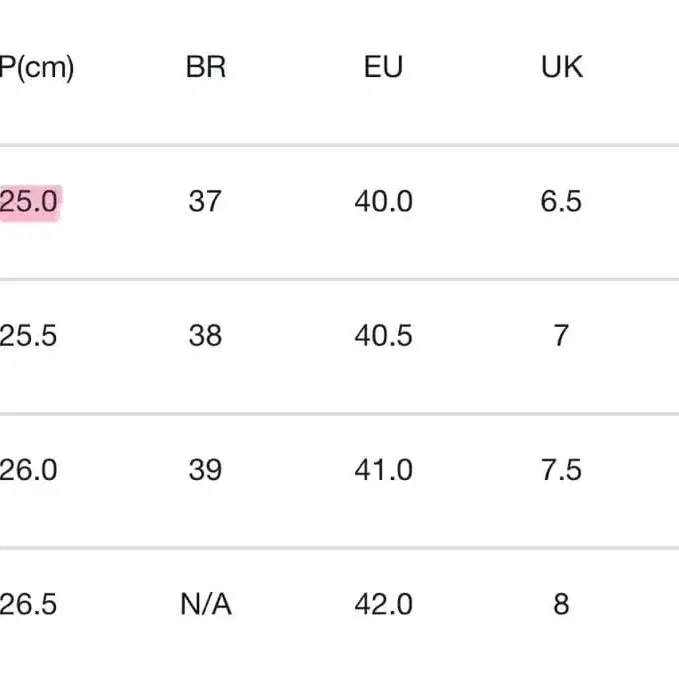This screenshot has width=679, height=679.
Task: Select the N/A cell in BR column
Action: coord(205,604)
